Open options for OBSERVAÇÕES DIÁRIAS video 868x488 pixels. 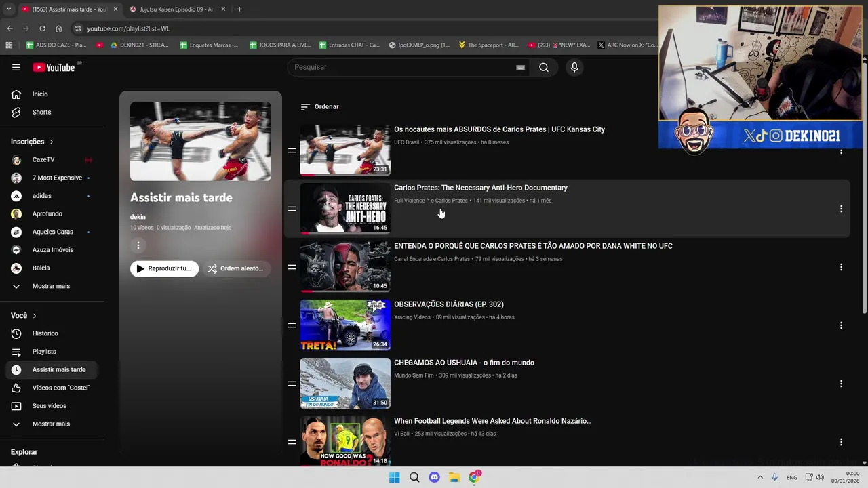[841, 325]
